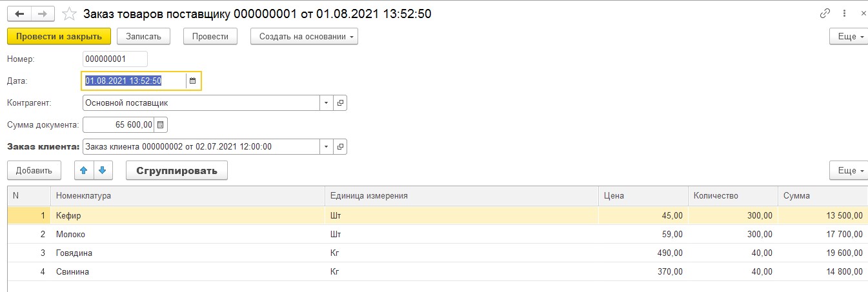Click the Номер input field
Screen dimensions: 868x292
point(115,59)
